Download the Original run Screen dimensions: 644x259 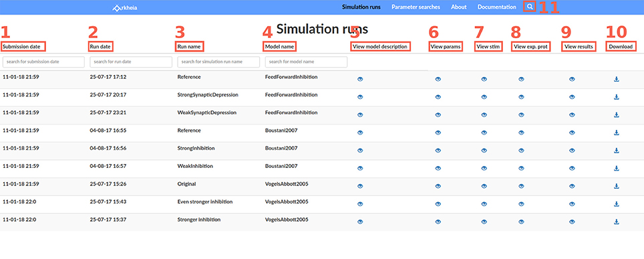[x=616, y=186]
